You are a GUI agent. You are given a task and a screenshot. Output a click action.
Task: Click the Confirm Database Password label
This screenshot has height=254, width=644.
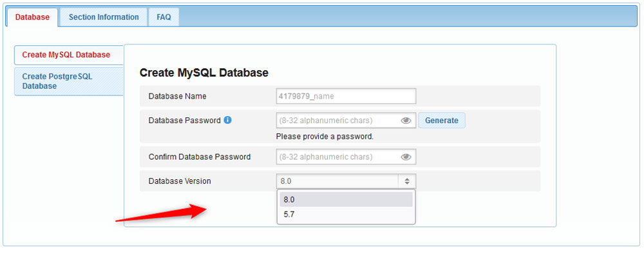point(199,157)
